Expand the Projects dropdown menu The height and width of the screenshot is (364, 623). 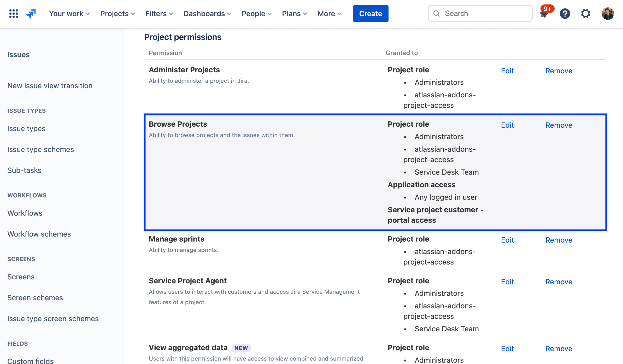click(x=117, y=13)
